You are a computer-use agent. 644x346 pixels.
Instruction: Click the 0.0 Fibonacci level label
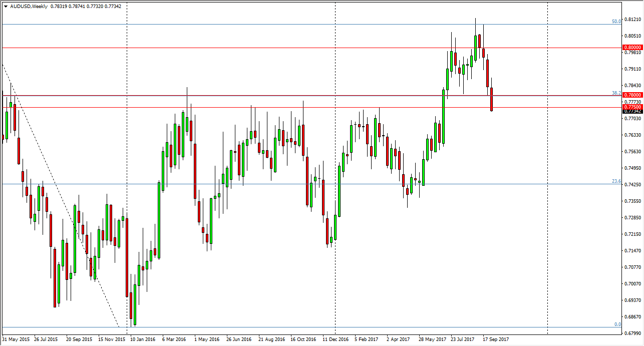[x=617, y=324]
